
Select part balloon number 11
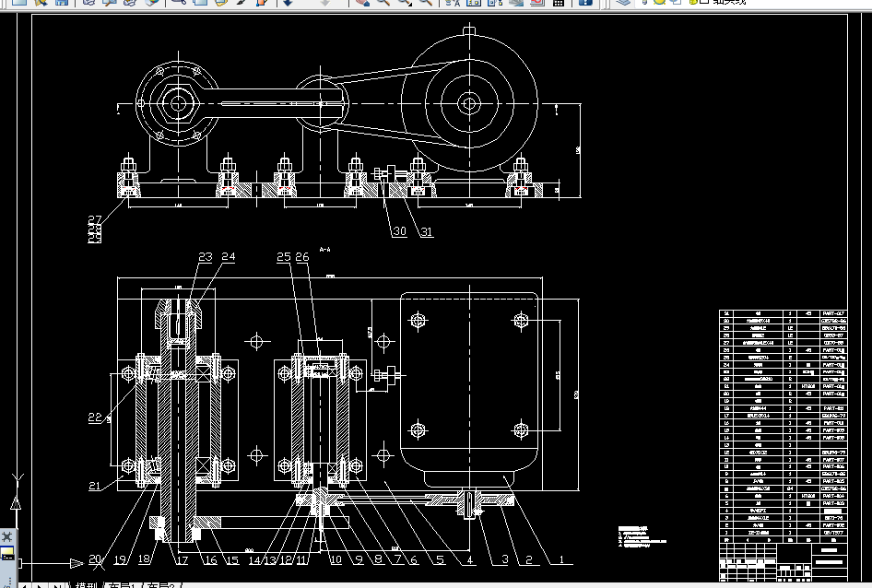point(300,559)
